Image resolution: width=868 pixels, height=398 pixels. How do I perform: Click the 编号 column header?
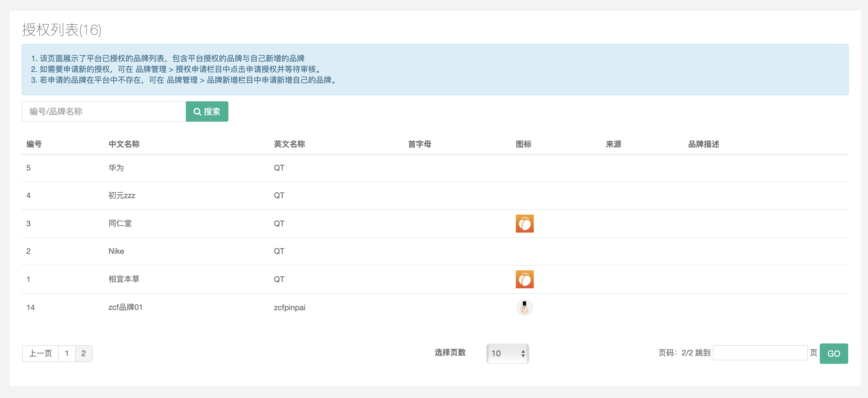coord(34,144)
